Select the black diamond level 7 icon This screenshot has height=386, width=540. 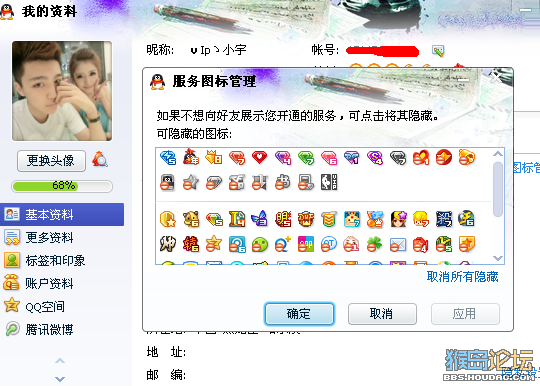pyautogui.click(x=398, y=158)
